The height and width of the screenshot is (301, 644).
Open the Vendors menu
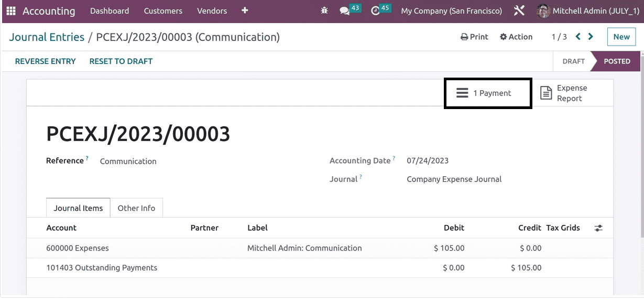click(x=212, y=11)
